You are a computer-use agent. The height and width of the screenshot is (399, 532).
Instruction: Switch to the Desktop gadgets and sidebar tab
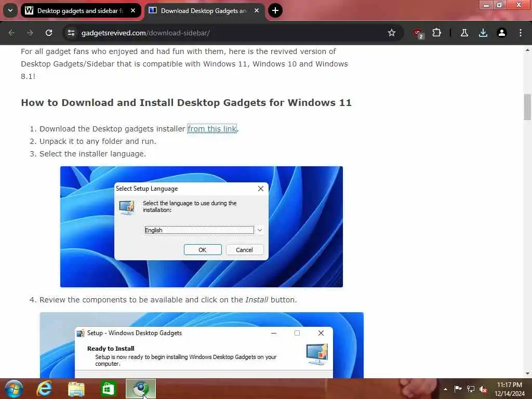pyautogui.click(x=81, y=10)
